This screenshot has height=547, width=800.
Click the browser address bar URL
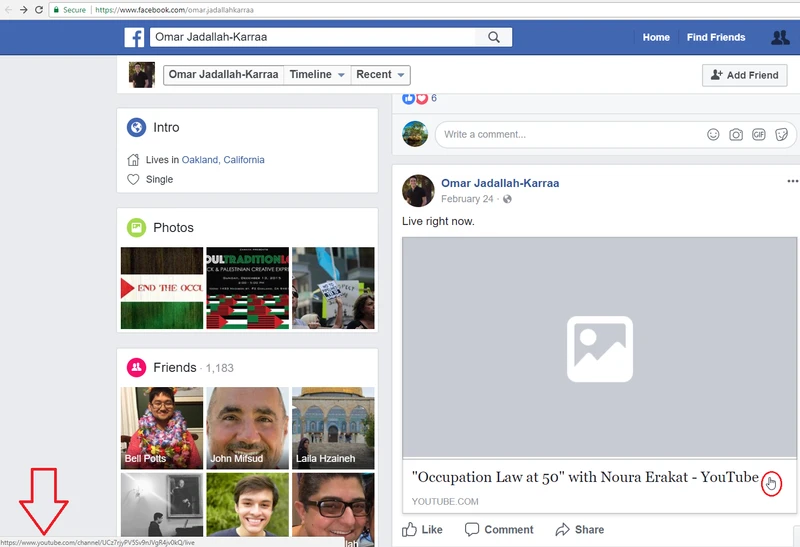click(x=174, y=10)
